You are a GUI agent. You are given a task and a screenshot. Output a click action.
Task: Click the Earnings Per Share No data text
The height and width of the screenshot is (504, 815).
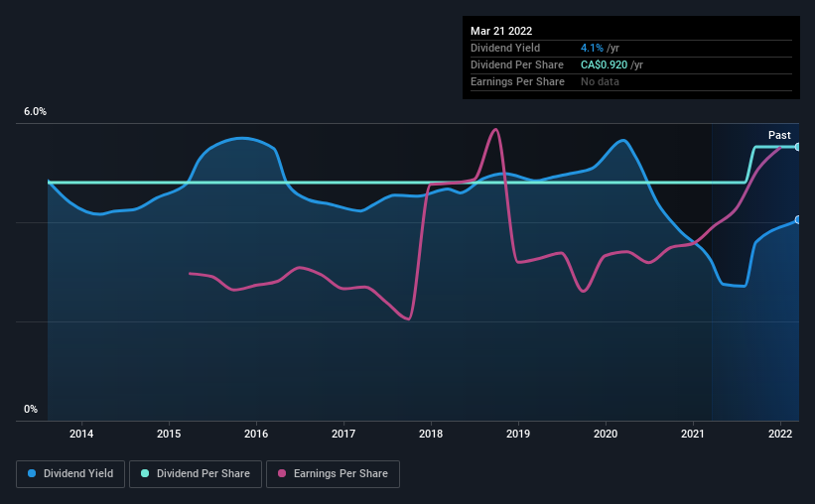(600, 81)
